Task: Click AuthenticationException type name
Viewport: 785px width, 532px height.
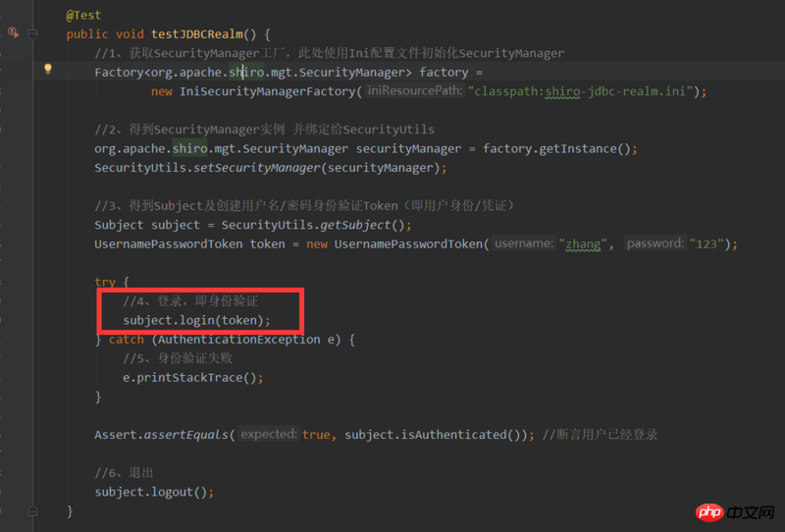Action: [239, 340]
